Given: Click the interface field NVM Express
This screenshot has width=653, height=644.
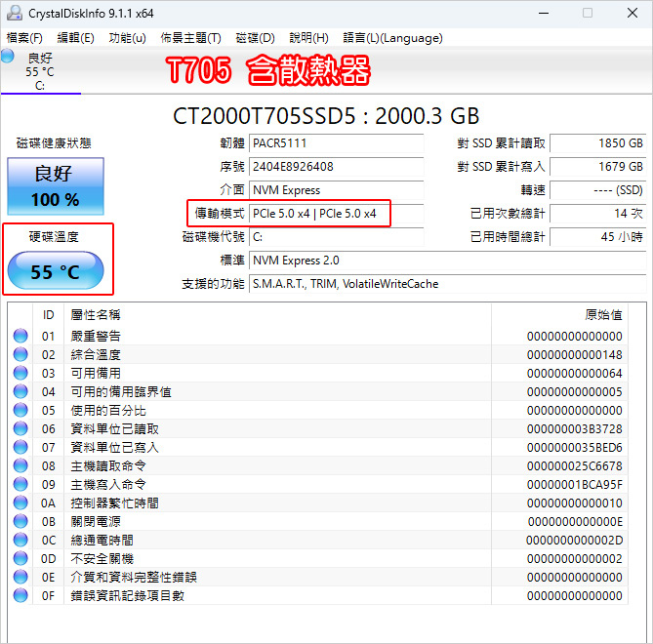Looking at the screenshot, I should pos(336,190).
